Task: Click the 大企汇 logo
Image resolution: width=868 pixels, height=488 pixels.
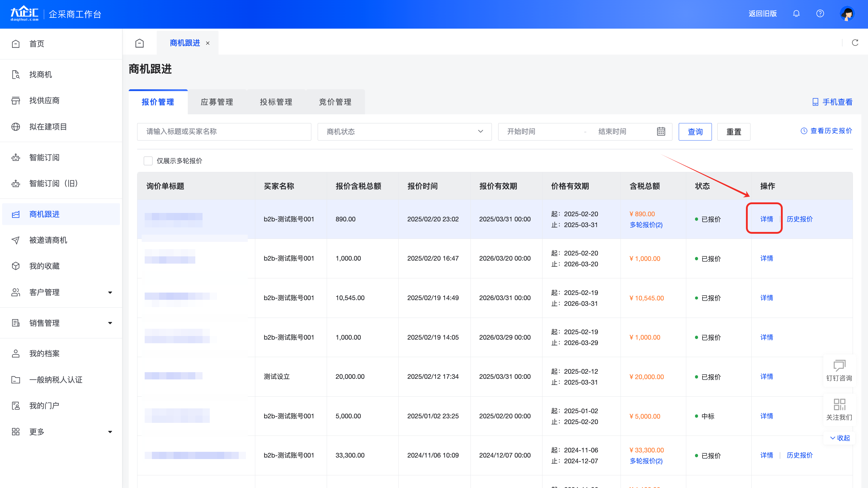Action: pos(24,14)
